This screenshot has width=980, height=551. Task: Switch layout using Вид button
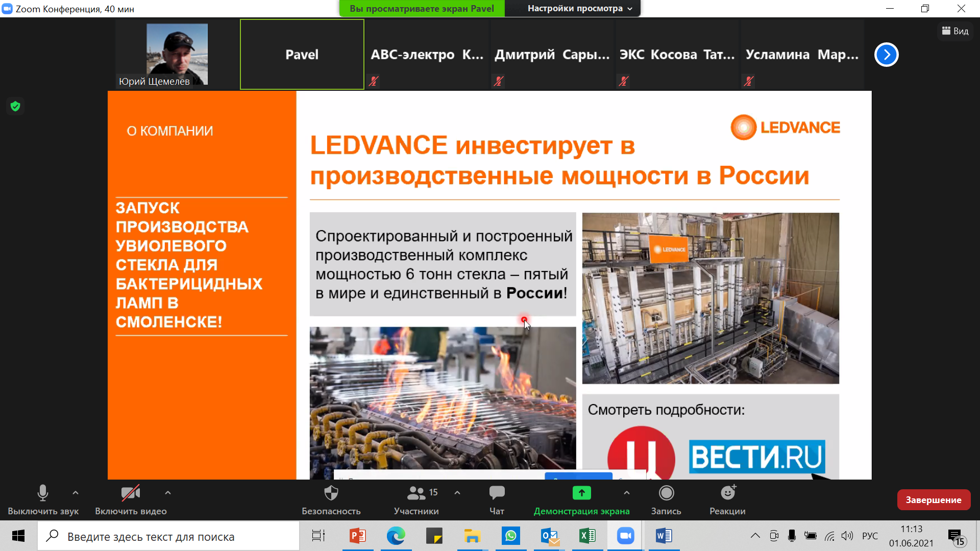point(955,31)
